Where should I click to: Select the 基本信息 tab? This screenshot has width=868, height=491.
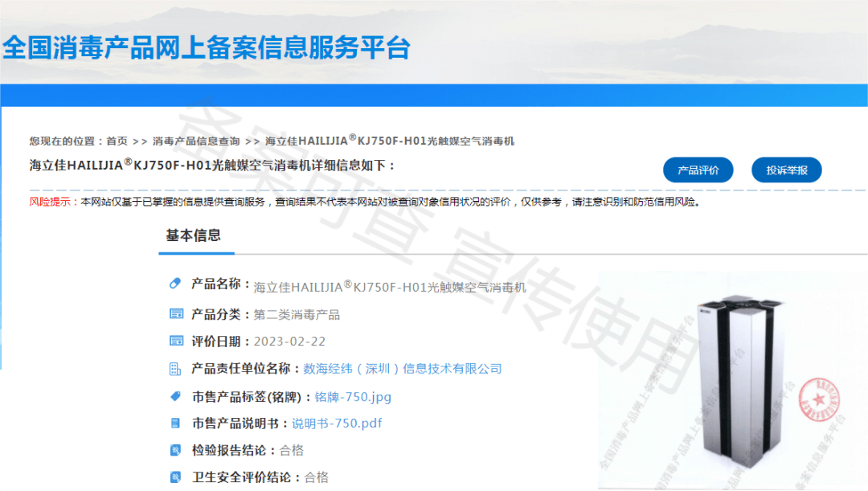click(x=194, y=235)
